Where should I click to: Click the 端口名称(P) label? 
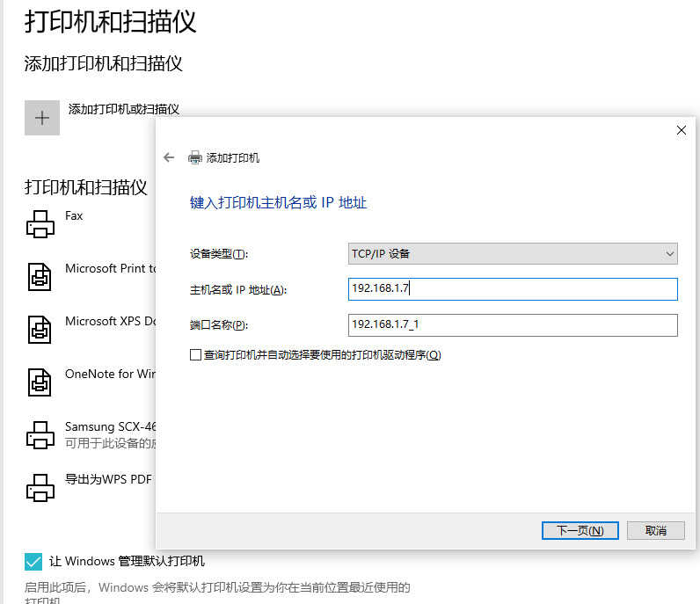coord(219,325)
